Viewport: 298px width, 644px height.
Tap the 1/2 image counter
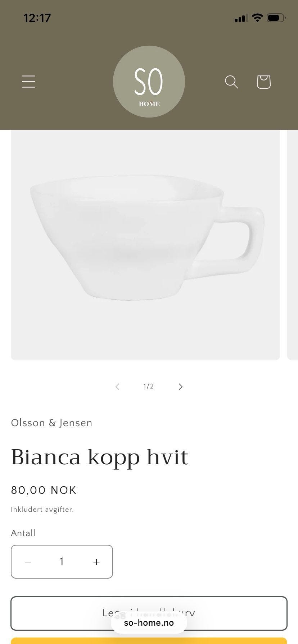[x=149, y=386]
